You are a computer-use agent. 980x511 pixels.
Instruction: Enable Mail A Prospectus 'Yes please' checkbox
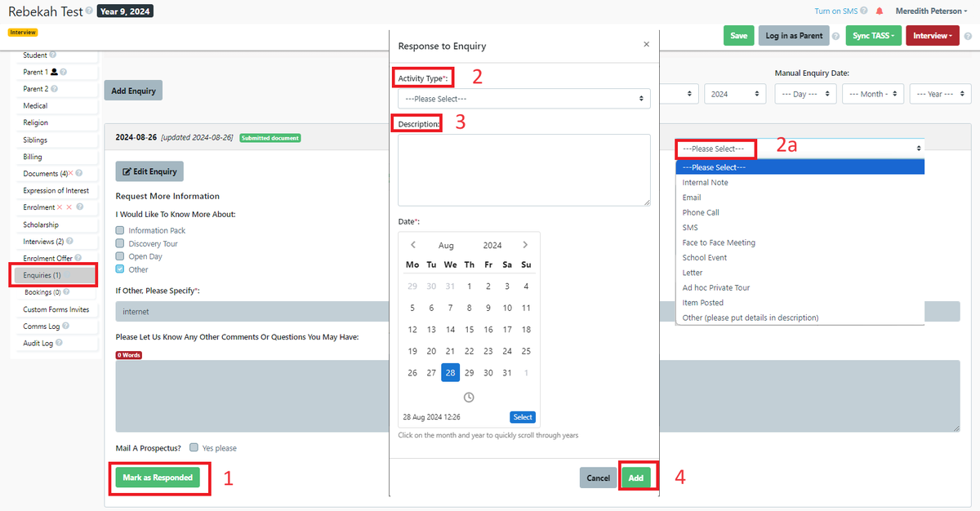(x=194, y=447)
